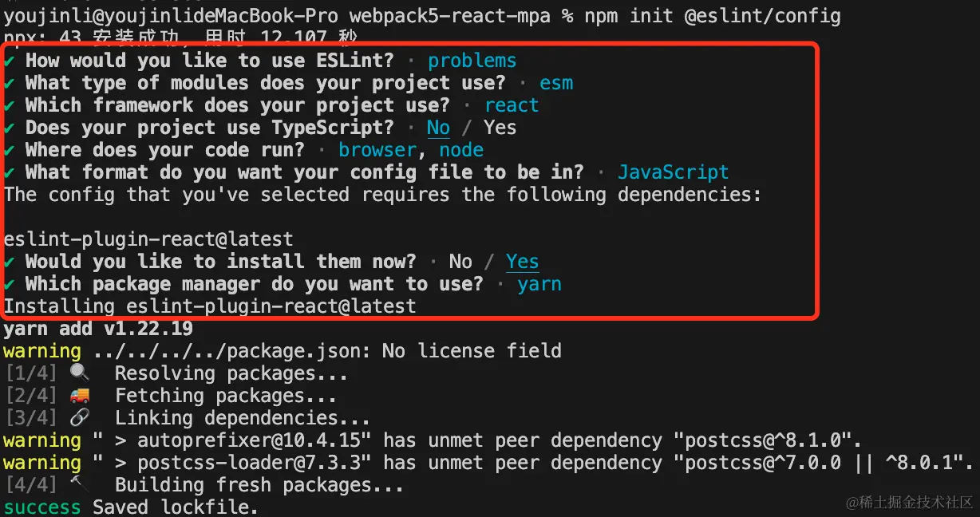
Task: Click the 'No license field' warning text
Action: tap(472, 351)
